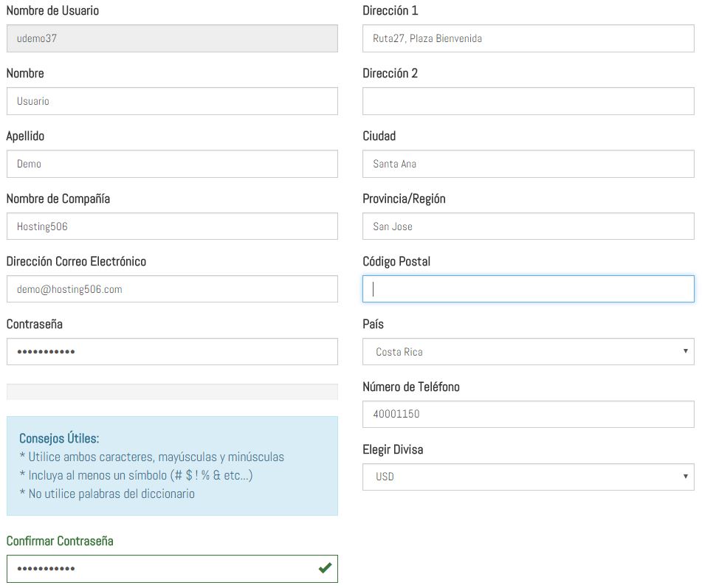Click into the Contraseña password field
The width and height of the screenshot is (702, 588).
pyautogui.click(x=172, y=352)
